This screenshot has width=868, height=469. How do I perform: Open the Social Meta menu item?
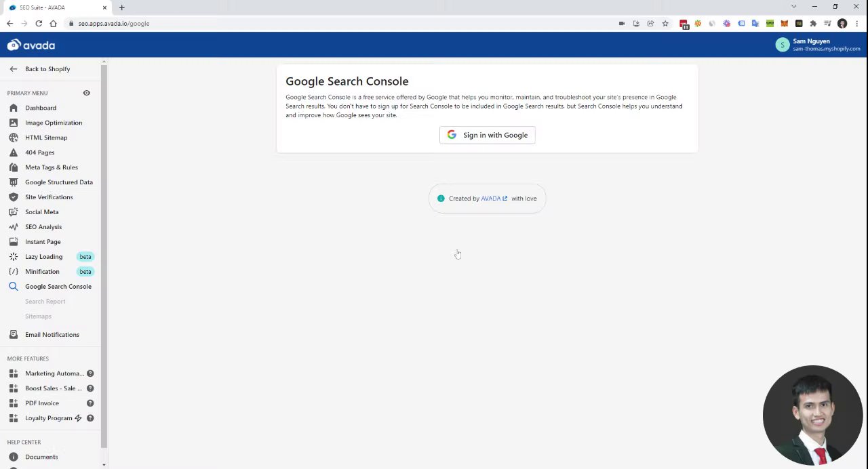41,212
